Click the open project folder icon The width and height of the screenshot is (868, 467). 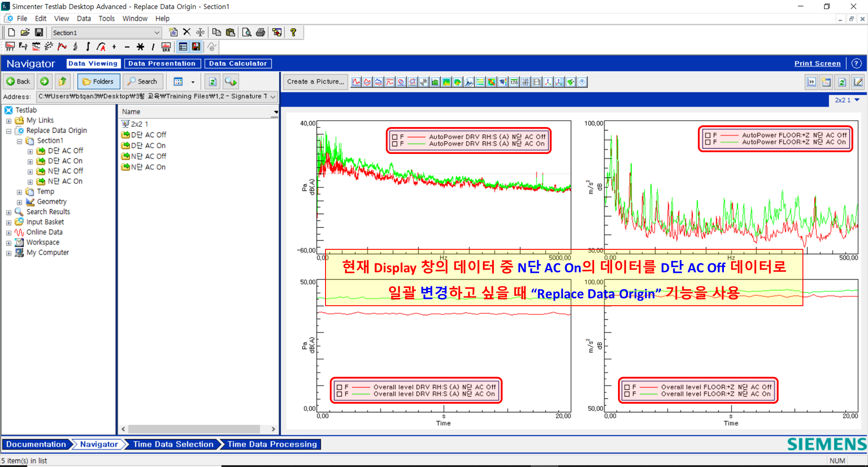click(25, 32)
